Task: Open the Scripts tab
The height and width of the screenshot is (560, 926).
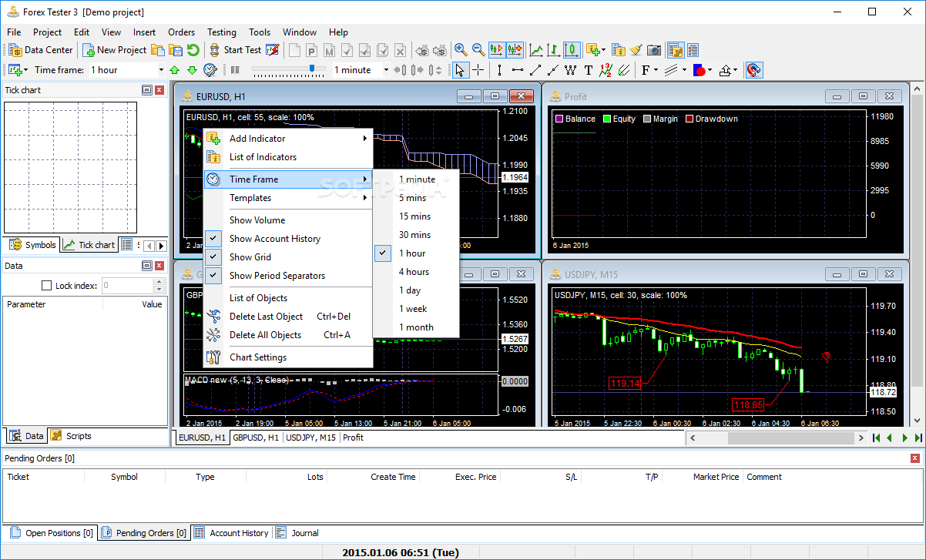Action: (x=71, y=436)
